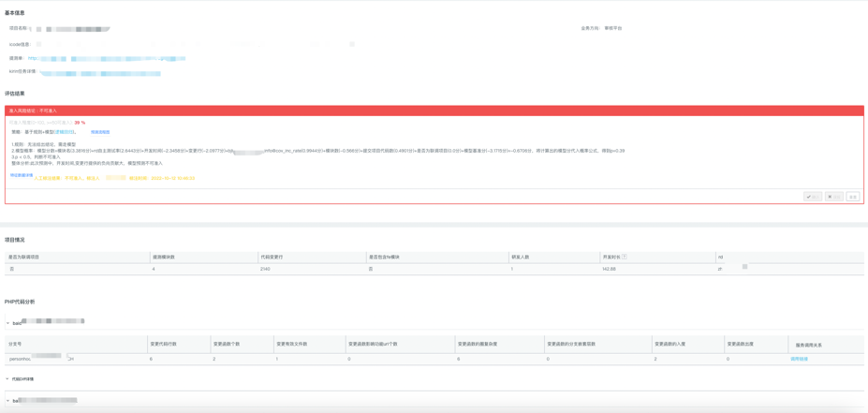
Task: Click the 审核平台 business direction value
Action: (613, 28)
